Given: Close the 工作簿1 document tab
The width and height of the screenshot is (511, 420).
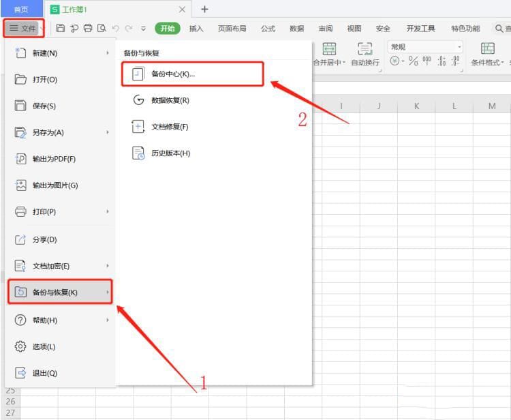Looking at the screenshot, I should click(x=182, y=10).
